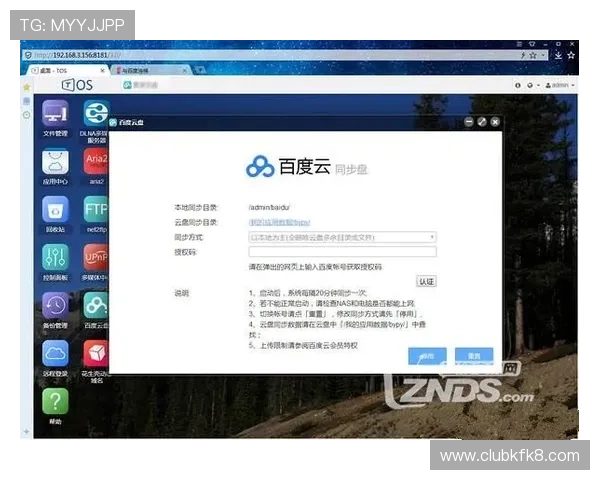The height and width of the screenshot is (480, 600).
Task: Click the bookmark star inside address bar
Action: (533, 56)
